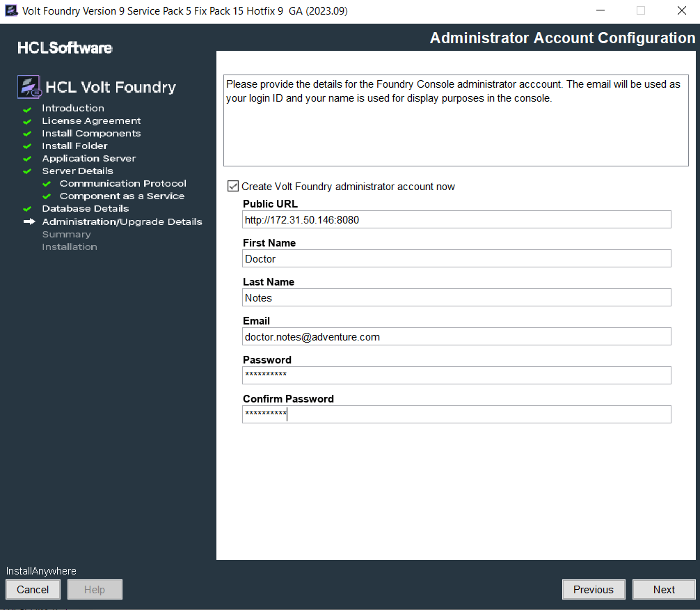
Task: Select the Application Server step
Action: 89,158
